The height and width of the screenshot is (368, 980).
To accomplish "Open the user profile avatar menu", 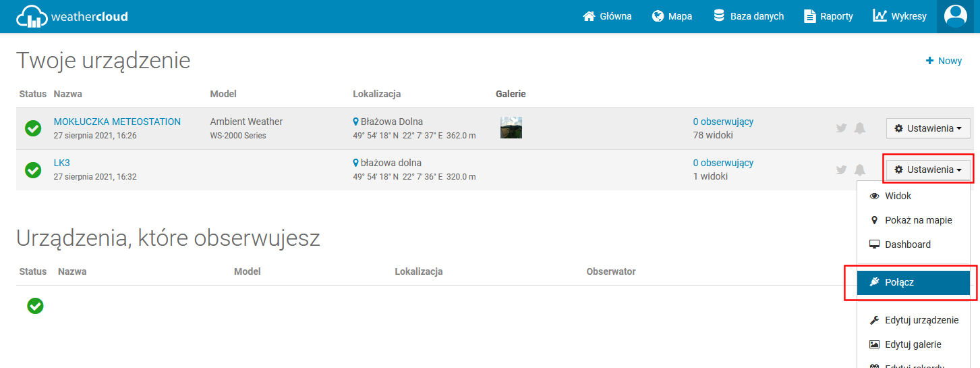I will [x=955, y=16].
